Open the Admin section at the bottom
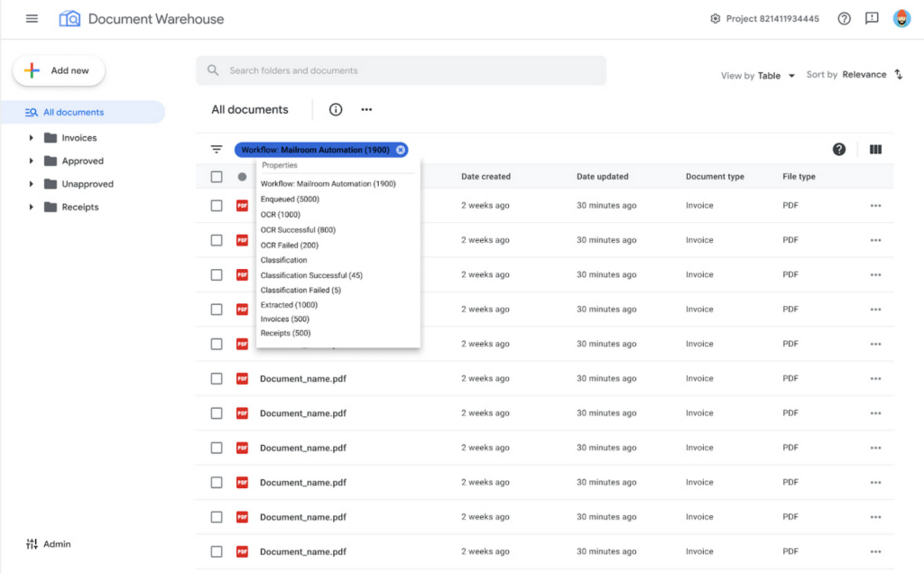The image size is (924, 574). [x=47, y=543]
